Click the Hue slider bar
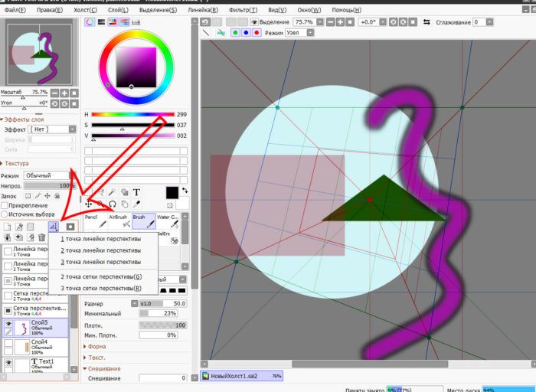Image resolution: width=536 pixels, height=392 pixels. [133, 115]
